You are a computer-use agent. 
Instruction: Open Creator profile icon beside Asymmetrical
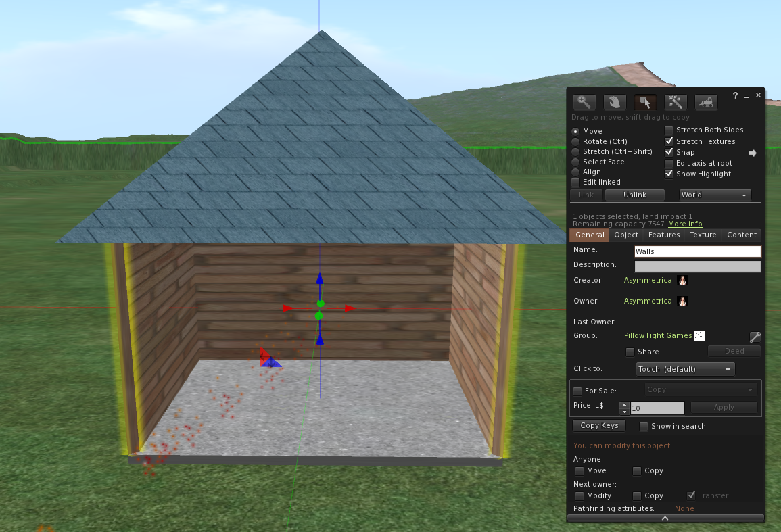[683, 281]
